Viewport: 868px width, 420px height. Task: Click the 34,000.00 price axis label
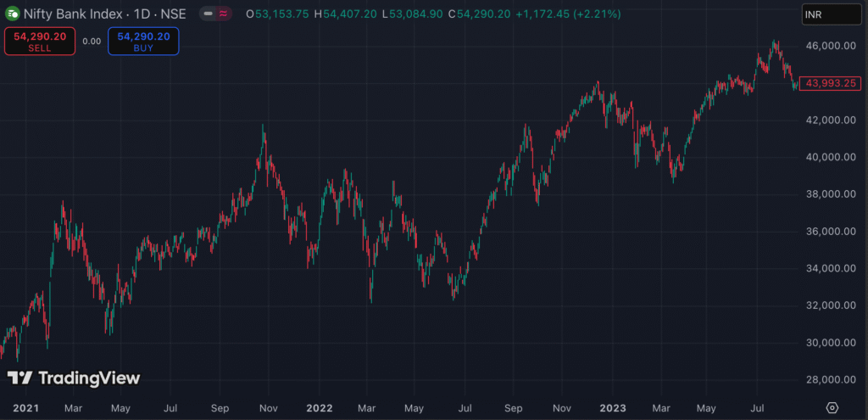click(830, 269)
